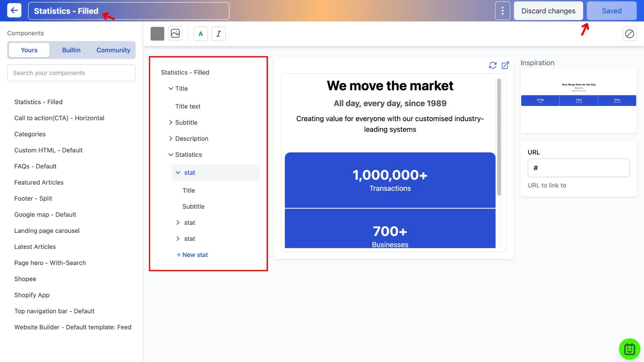Image resolution: width=644 pixels, height=362 pixels.
Task: Select the text formatting A icon
Action: click(x=201, y=33)
